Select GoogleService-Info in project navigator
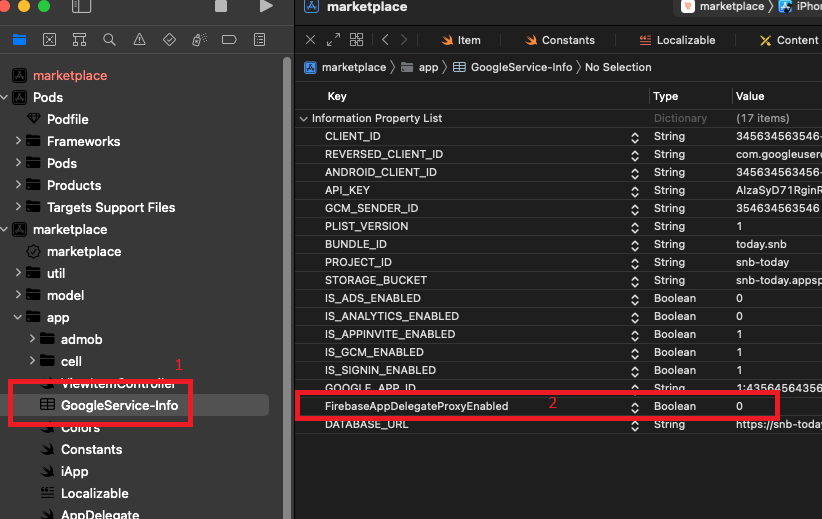The image size is (822, 519). tap(119, 405)
